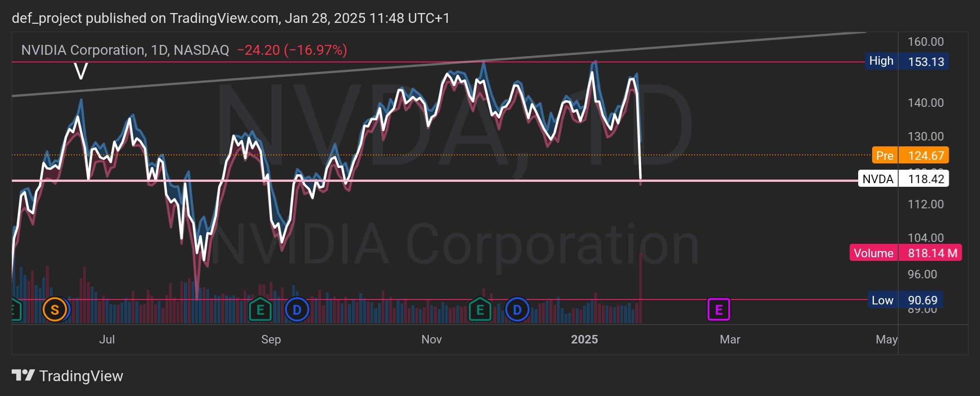Click the orange S split marker
This screenshot has width=980, height=396.
pyautogui.click(x=54, y=310)
